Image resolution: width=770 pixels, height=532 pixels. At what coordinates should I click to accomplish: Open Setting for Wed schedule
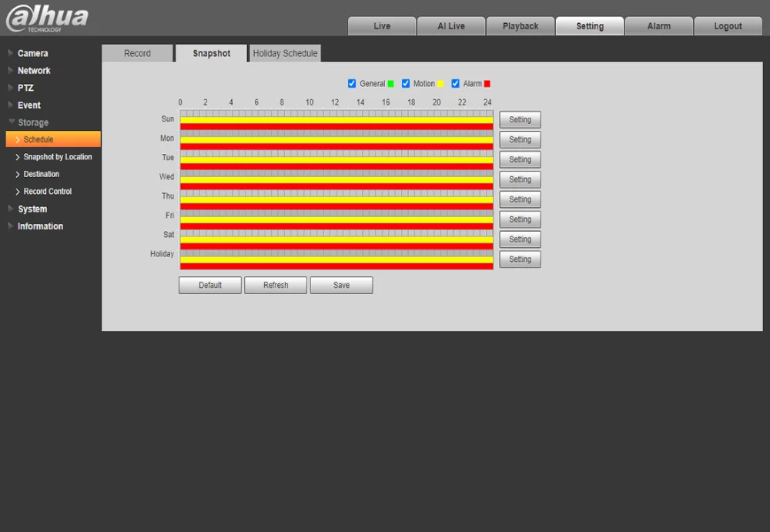coord(520,179)
